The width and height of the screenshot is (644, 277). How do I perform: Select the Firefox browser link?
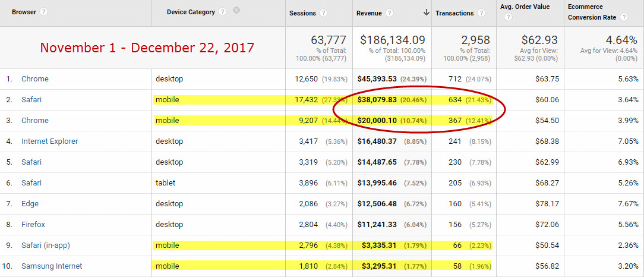pyautogui.click(x=33, y=225)
